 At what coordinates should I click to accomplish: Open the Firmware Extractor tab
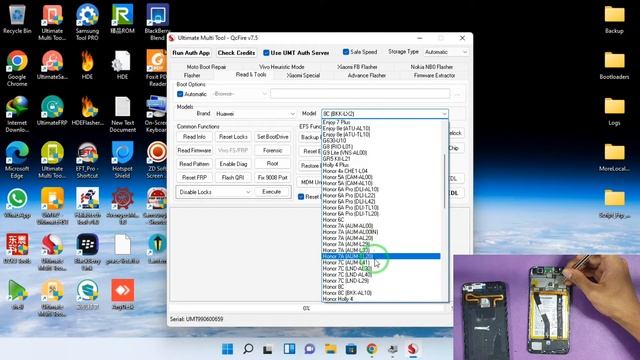pos(434,76)
